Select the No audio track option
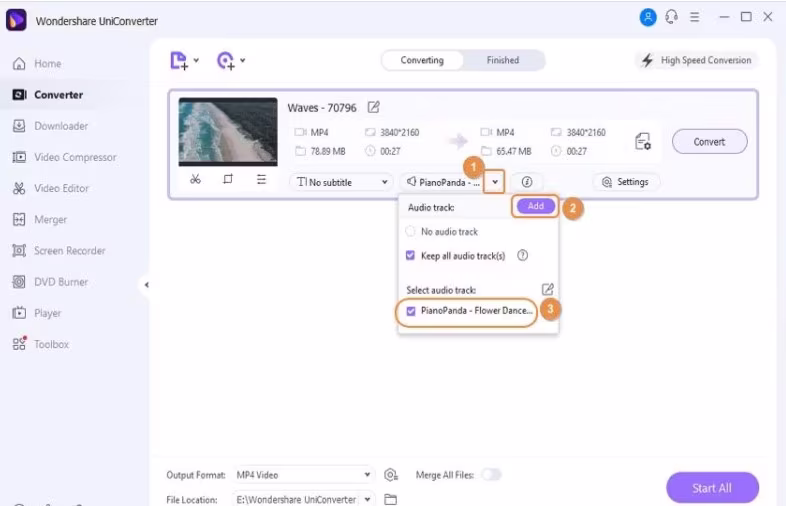This screenshot has width=786, height=506. [x=441, y=232]
